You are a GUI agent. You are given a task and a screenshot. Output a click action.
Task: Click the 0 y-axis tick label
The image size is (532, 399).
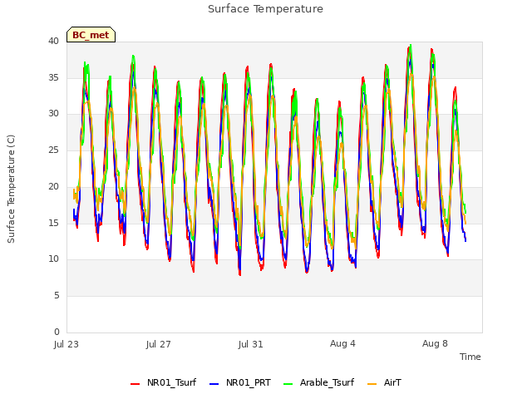tap(57, 332)
